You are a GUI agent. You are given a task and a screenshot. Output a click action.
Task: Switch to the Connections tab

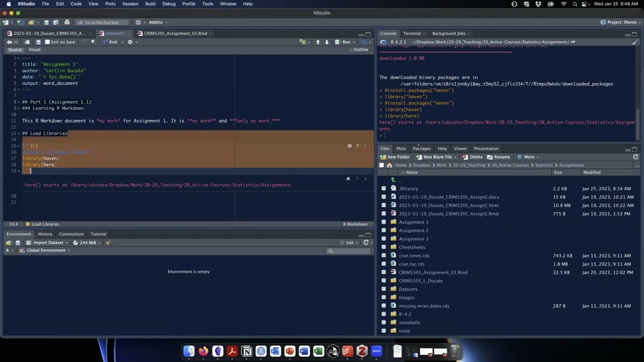pos(71,234)
